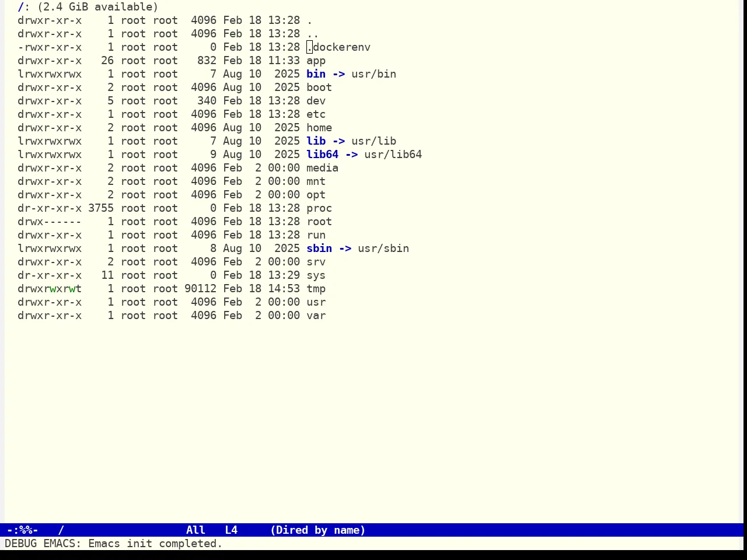Open the sys directory entry
Screen dimensions: 747x560
pyautogui.click(x=316, y=275)
